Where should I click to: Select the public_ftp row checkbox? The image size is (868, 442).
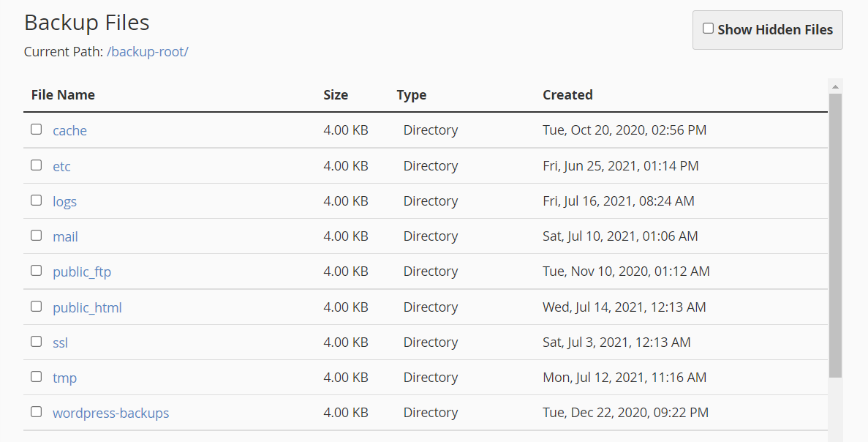pyautogui.click(x=36, y=270)
